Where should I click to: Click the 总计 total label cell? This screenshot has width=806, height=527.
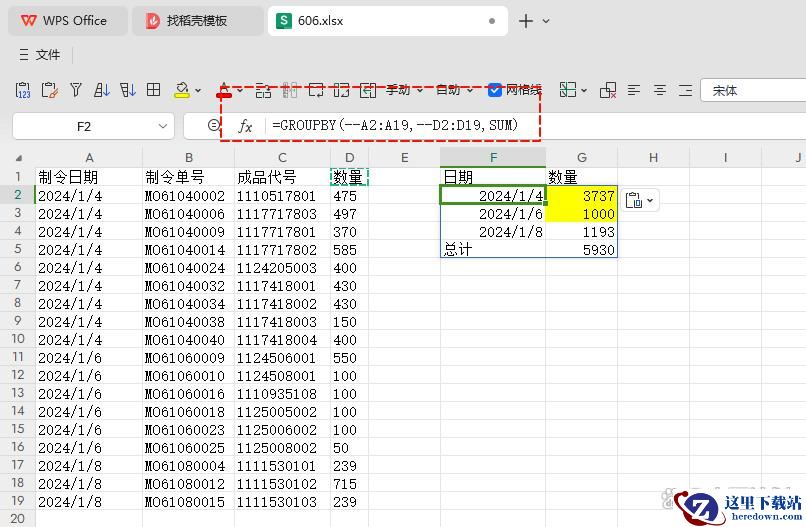point(493,250)
